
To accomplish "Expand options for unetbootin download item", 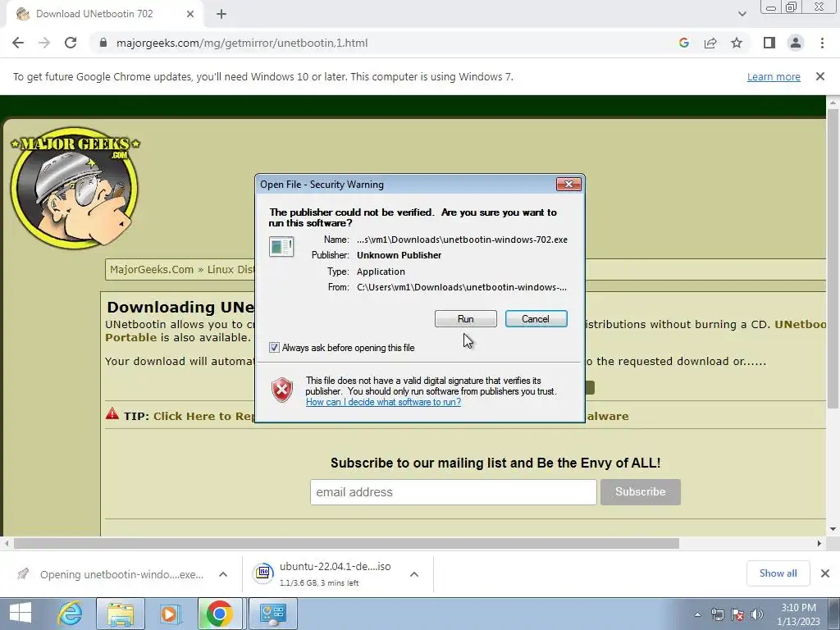I will [223, 574].
